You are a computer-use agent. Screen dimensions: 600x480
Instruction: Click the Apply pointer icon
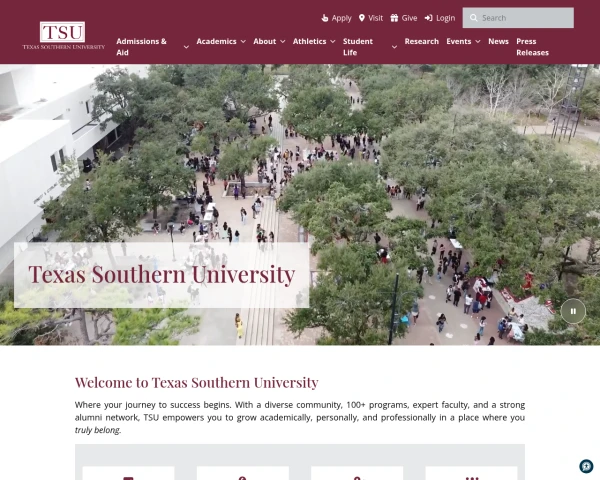(324, 18)
